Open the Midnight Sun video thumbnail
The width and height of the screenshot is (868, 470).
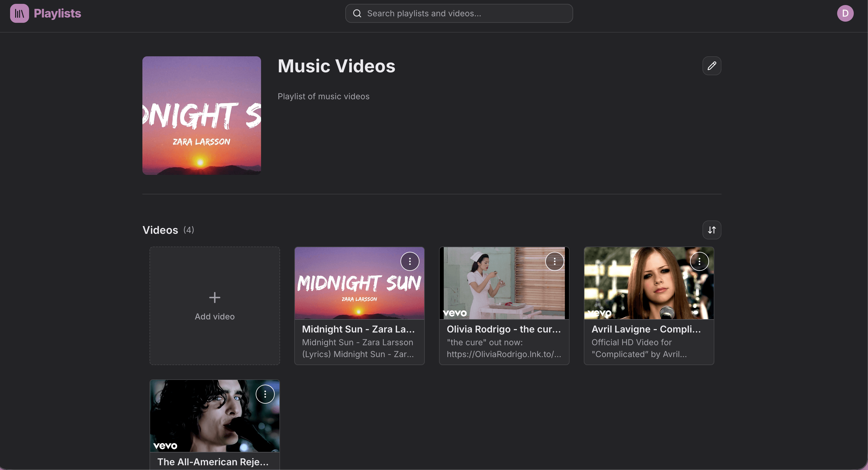pyautogui.click(x=360, y=283)
